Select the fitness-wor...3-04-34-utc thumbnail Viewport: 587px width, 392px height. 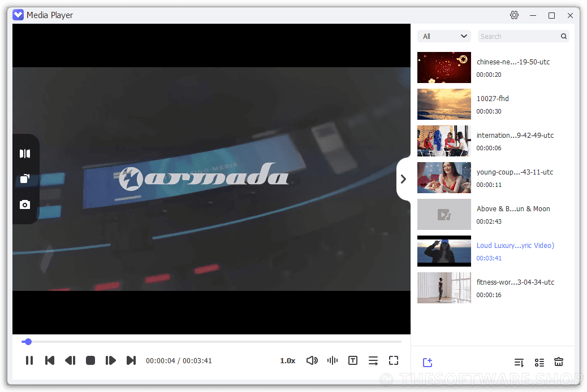pyautogui.click(x=444, y=288)
